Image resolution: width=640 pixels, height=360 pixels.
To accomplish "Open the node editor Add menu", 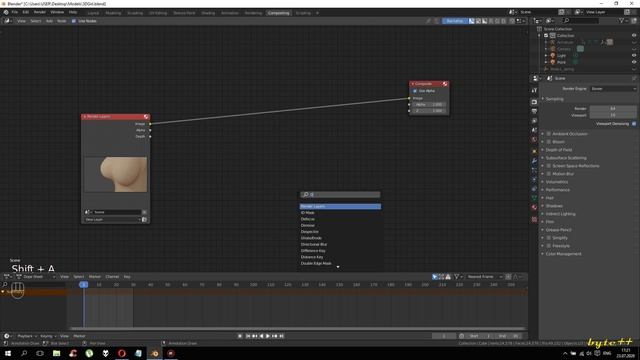I will click(x=49, y=21).
